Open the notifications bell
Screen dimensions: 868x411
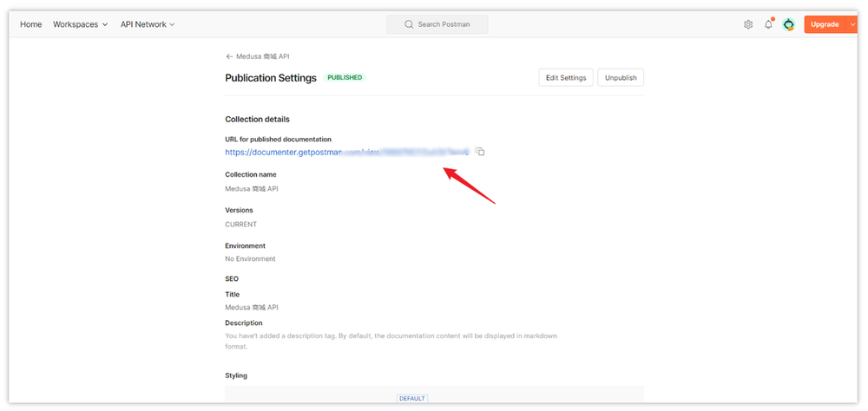(768, 24)
